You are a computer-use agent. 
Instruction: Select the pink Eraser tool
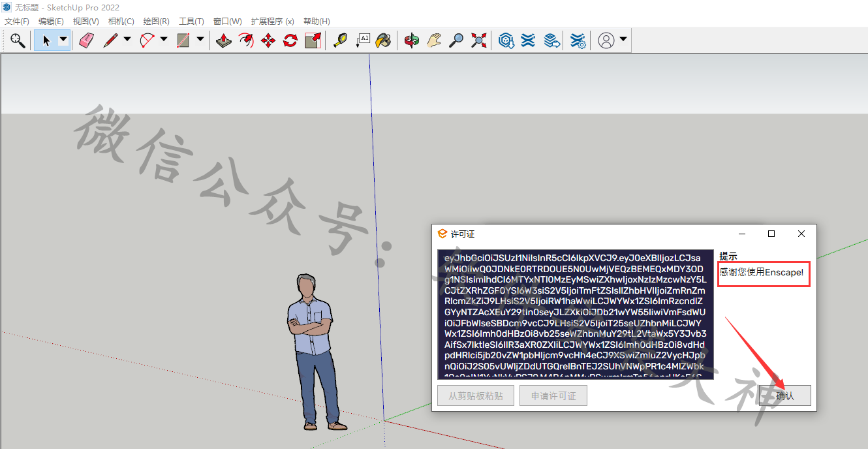pos(86,40)
